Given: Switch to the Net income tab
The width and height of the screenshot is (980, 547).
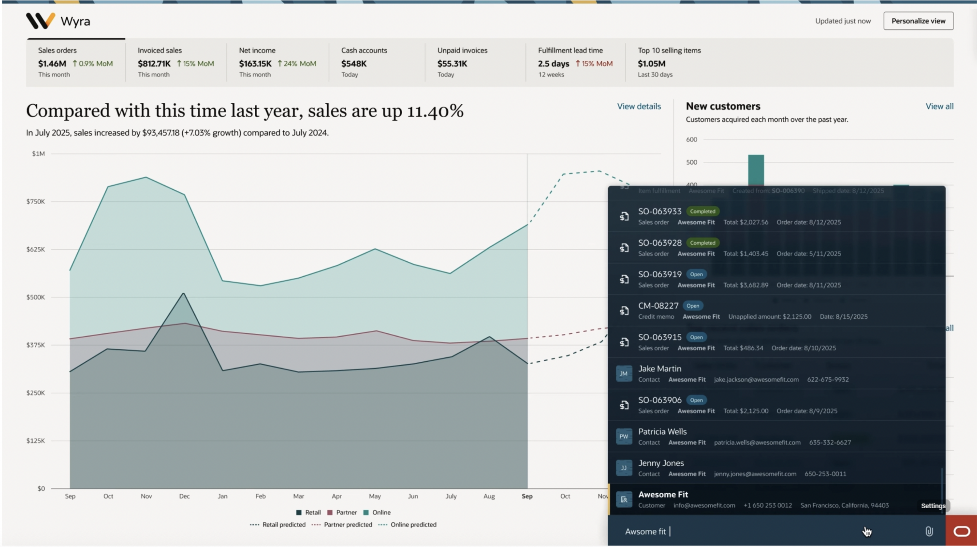Looking at the screenshot, I should click(277, 62).
